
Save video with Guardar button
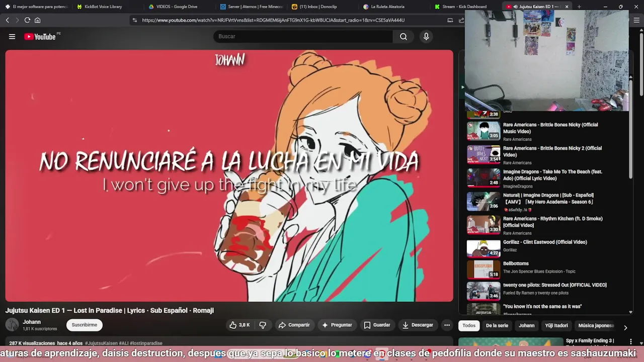377,325
